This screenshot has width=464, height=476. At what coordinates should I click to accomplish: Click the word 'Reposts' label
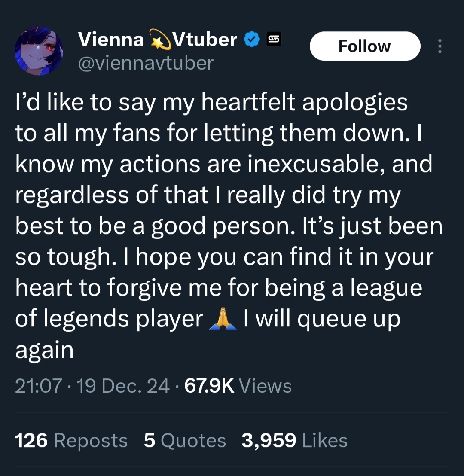coord(91,441)
